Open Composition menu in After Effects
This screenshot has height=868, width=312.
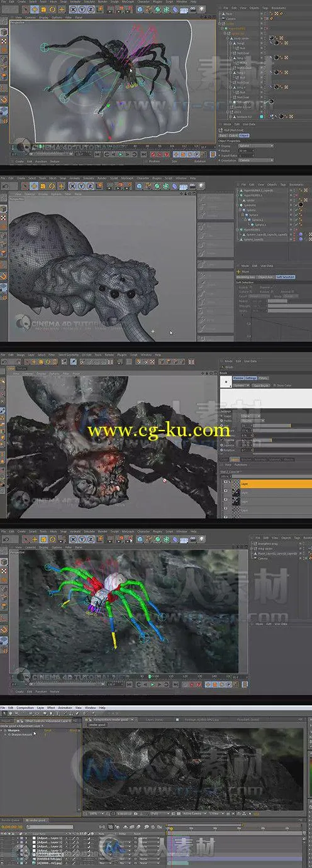pos(25,708)
